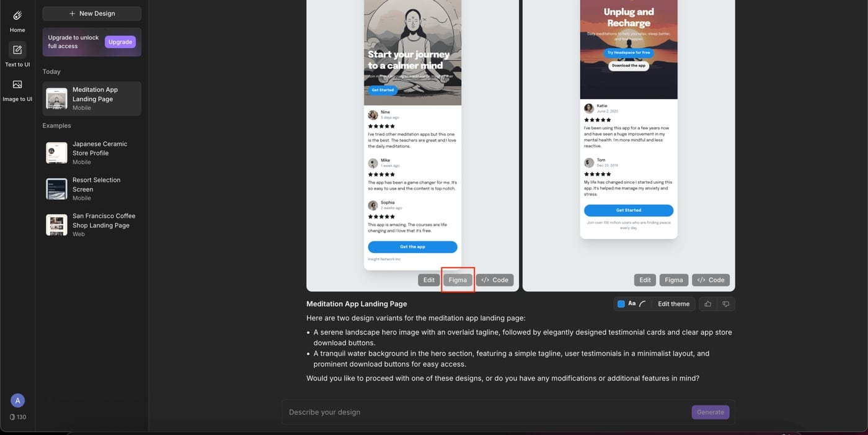The height and width of the screenshot is (435, 868).
Task: Select the Text to UI icon
Action: (x=17, y=50)
